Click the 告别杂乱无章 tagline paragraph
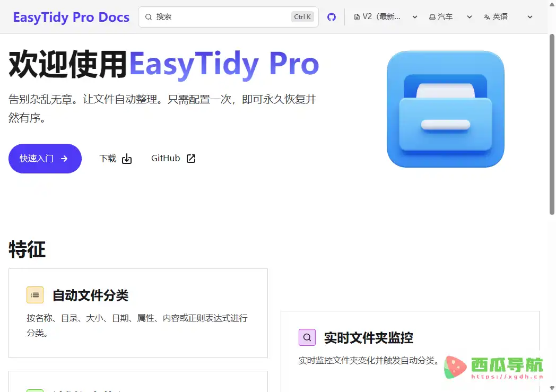The width and height of the screenshot is (556, 392). (162, 108)
